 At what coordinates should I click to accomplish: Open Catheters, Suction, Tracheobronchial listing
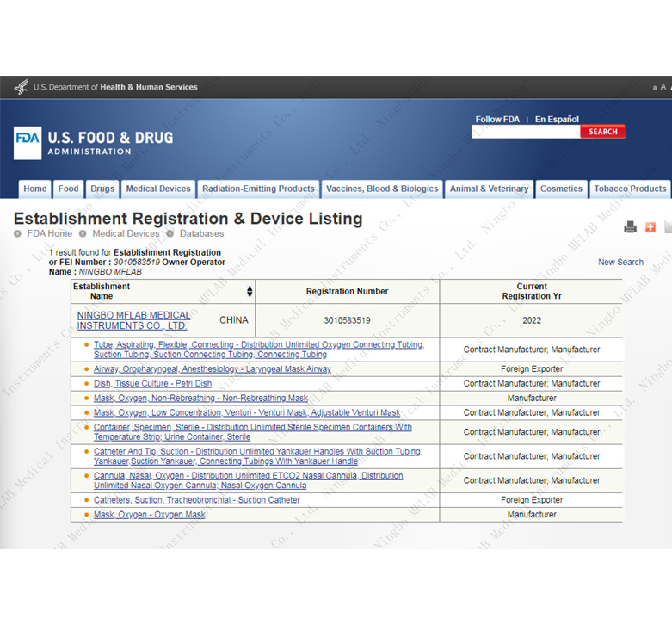click(x=197, y=500)
